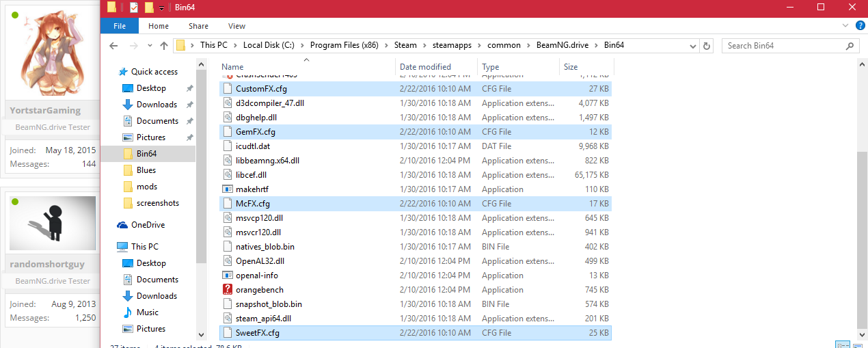Image resolution: width=868 pixels, height=348 pixels.
Task: Select natives_blob.bin file
Action: 416,247
